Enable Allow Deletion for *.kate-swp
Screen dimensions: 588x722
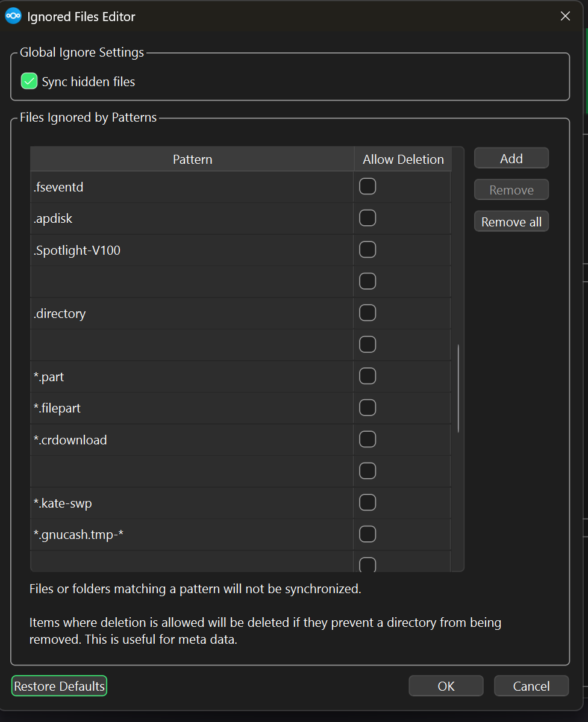click(x=367, y=503)
